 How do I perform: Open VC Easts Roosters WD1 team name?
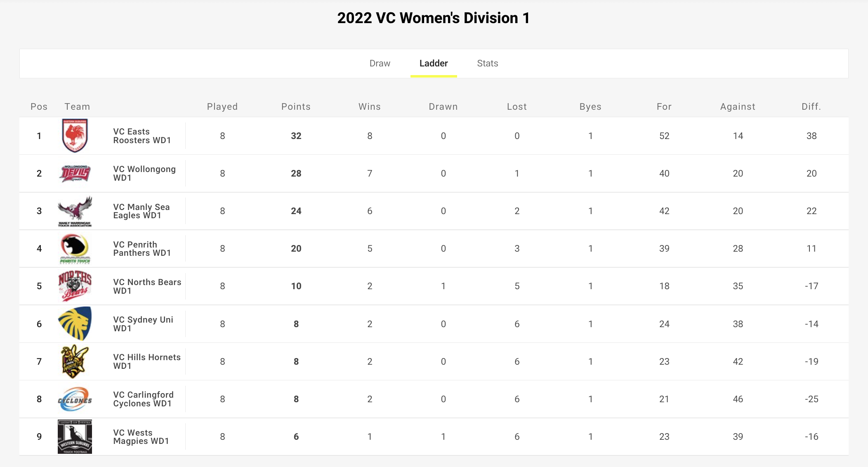point(142,136)
